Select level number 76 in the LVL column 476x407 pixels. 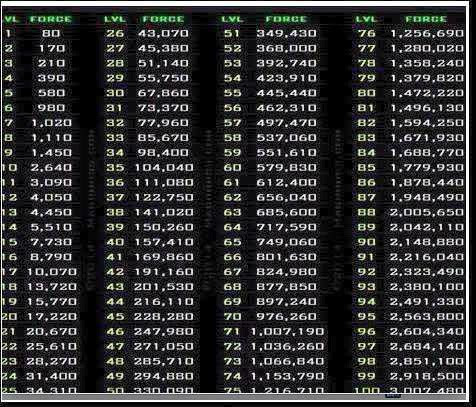(x=366, y=33)
